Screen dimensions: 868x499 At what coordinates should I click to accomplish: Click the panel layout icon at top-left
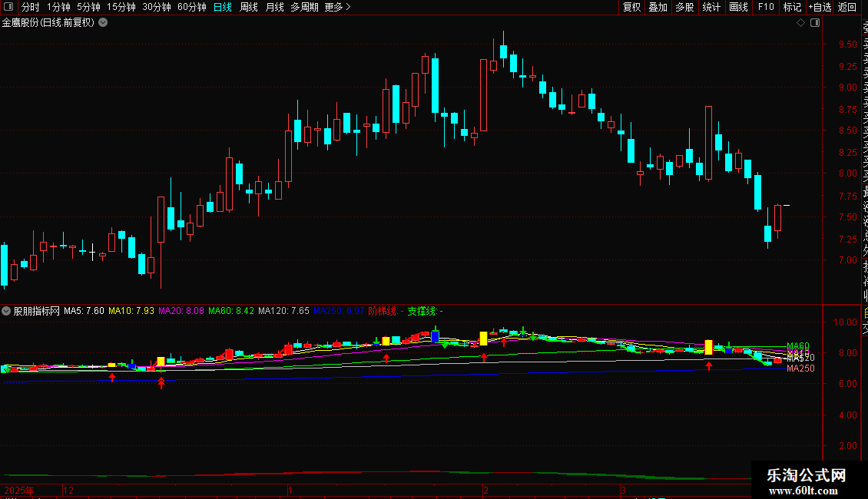pyautogui.click(x=8, y=7)
